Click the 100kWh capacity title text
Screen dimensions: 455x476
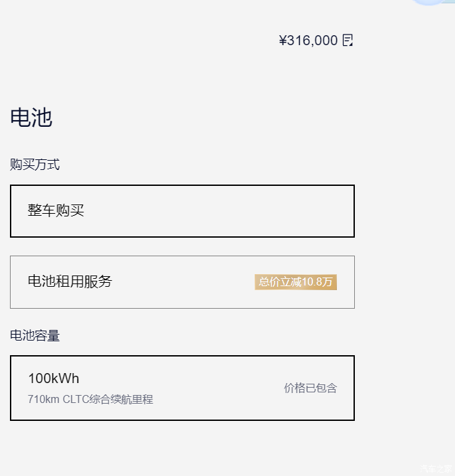[x=54, y=378]
